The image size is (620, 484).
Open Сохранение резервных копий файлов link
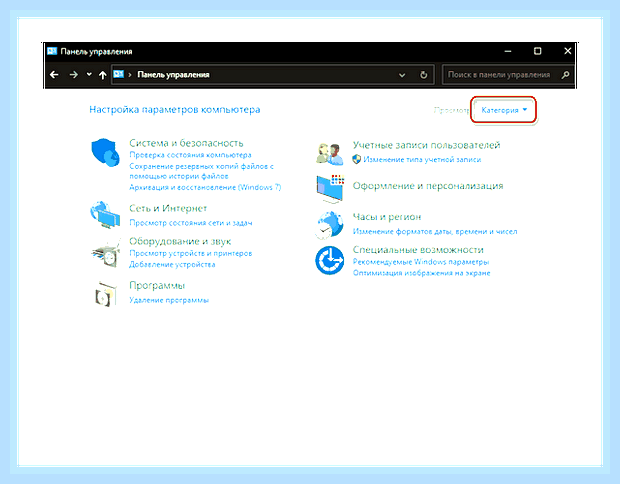(201, 171)
